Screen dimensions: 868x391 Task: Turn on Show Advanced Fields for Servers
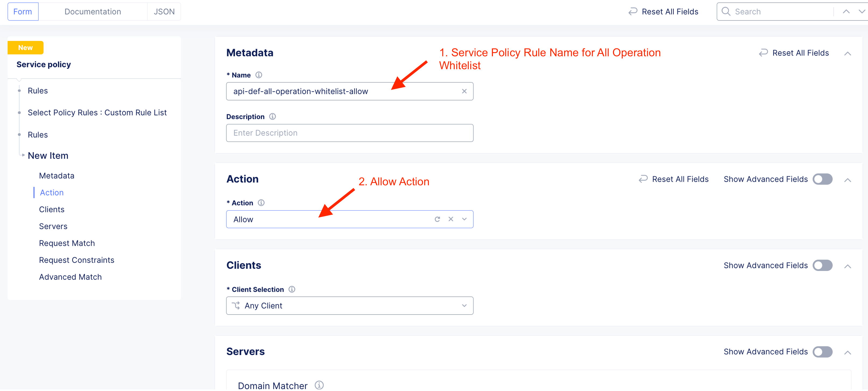coord(822,352)
